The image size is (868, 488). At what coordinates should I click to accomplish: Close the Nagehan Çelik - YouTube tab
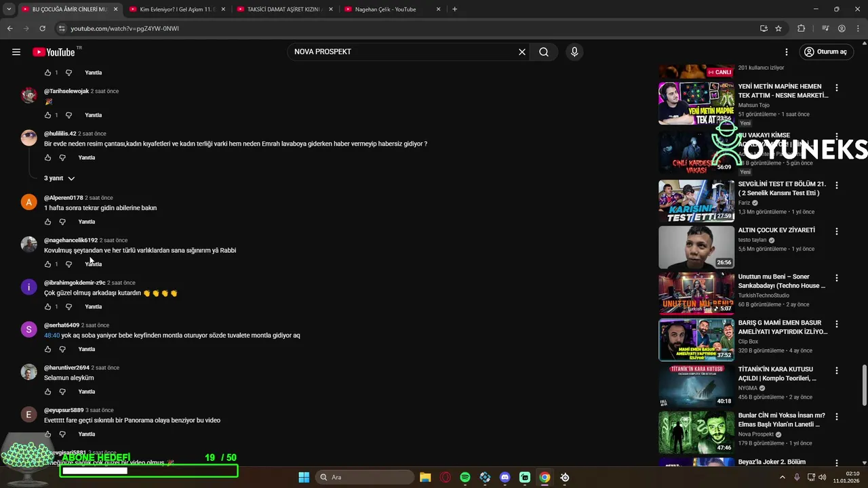coord(438,9)
